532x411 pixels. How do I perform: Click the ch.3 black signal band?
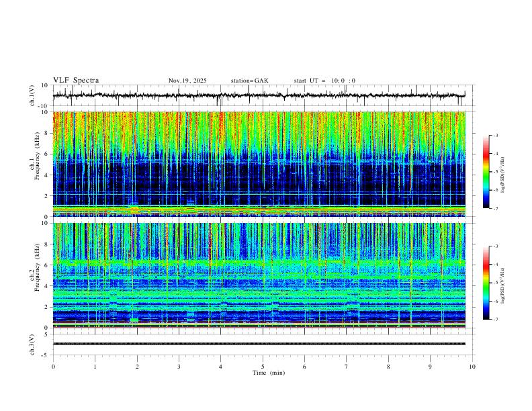[x=259, y=344]
